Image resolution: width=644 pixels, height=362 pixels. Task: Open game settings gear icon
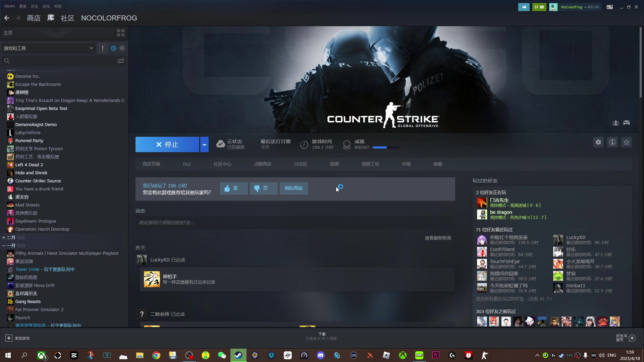tap(598, 142)
